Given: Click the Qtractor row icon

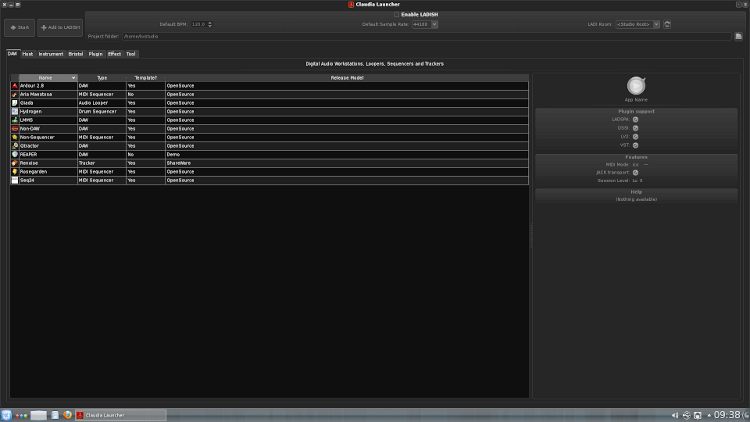Looking at the screenshot, I should pyautogui.click(x=15, y=146).
